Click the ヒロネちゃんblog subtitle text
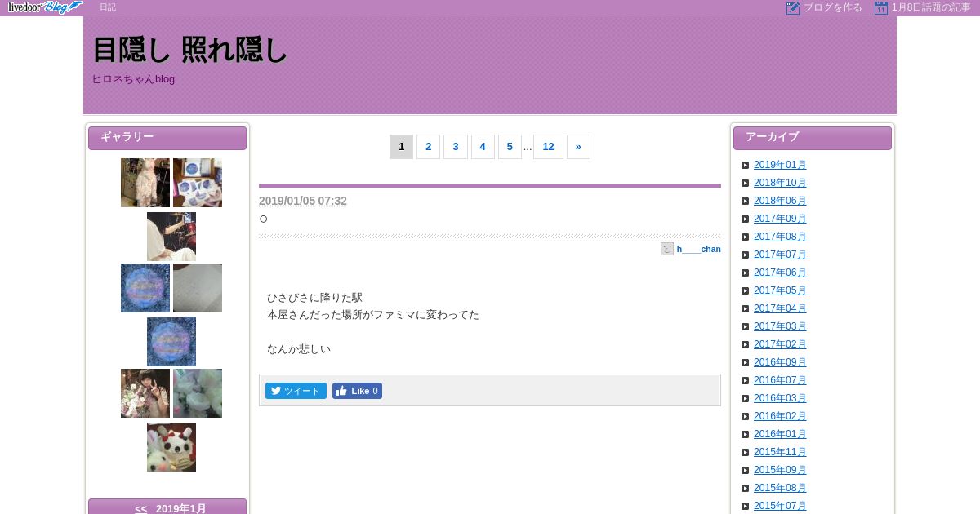The height and width of the screenshot is (514, 980). pos(133,79)
